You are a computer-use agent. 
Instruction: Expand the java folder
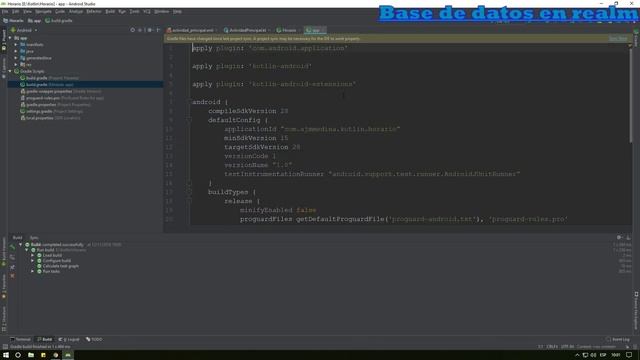point(16,51)
